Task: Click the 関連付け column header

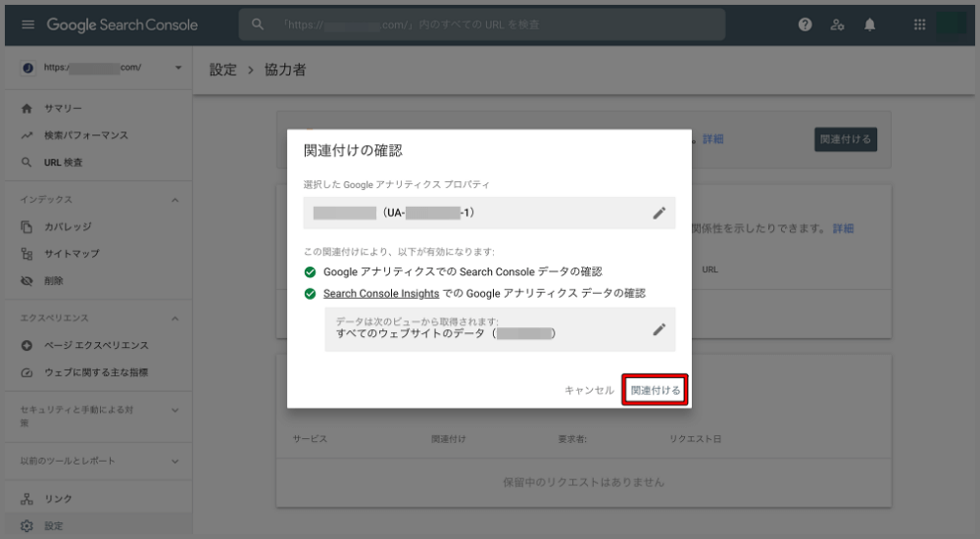Action: (x=448, y=439)
